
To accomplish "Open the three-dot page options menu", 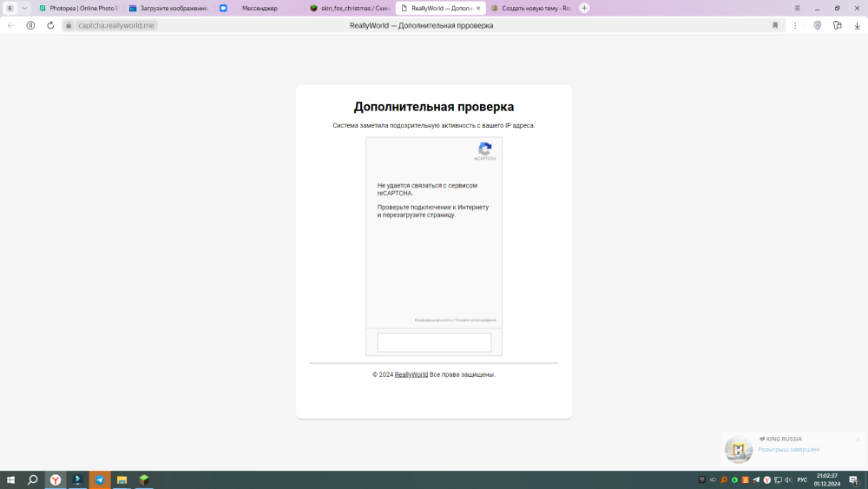I will click(x=795, y=25).
